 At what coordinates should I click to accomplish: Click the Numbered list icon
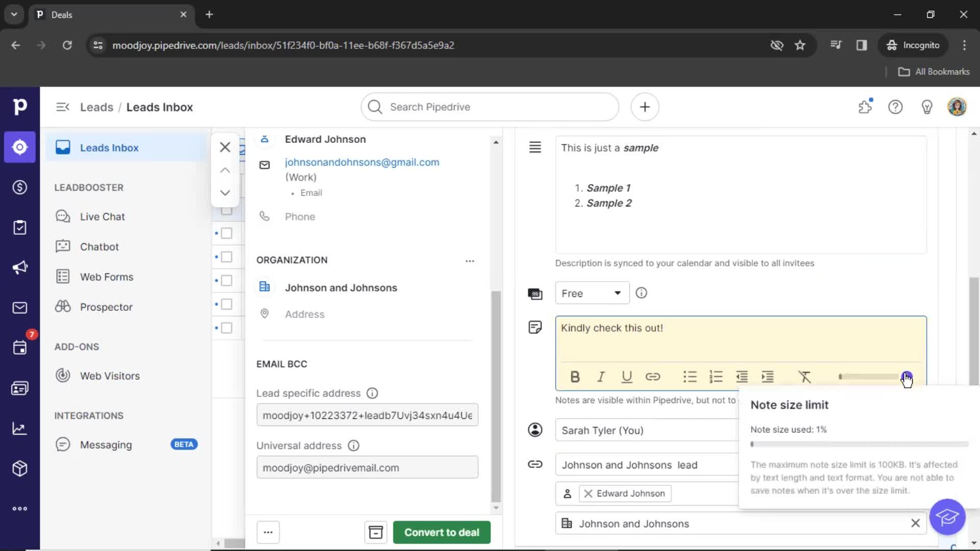pos(716,376)
